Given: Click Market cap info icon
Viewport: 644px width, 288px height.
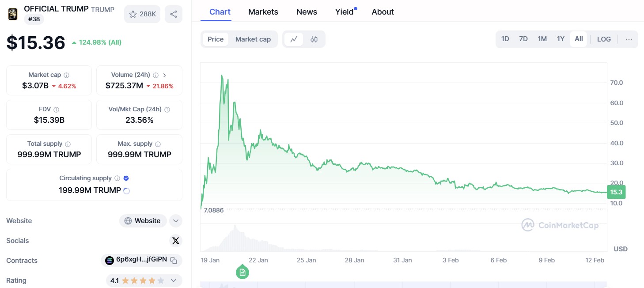Looking at the screenshot, I should [x=66, y=75].
